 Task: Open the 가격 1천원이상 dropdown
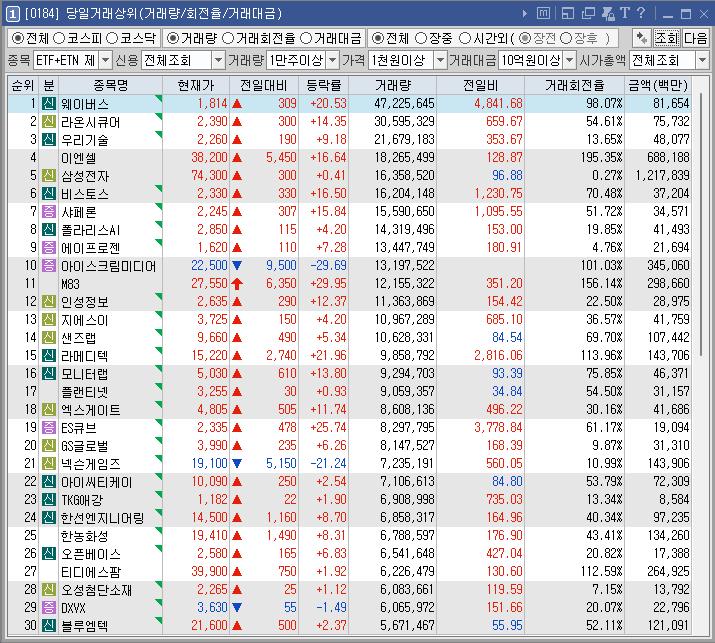(440, 60)
